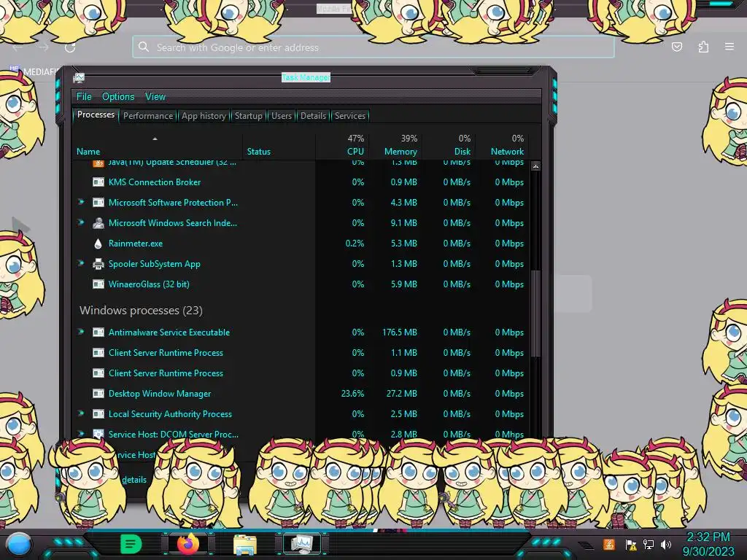Open the File menu in Task Manager
Viewport: 747px width, 560px height.
(x=84, y=97)
